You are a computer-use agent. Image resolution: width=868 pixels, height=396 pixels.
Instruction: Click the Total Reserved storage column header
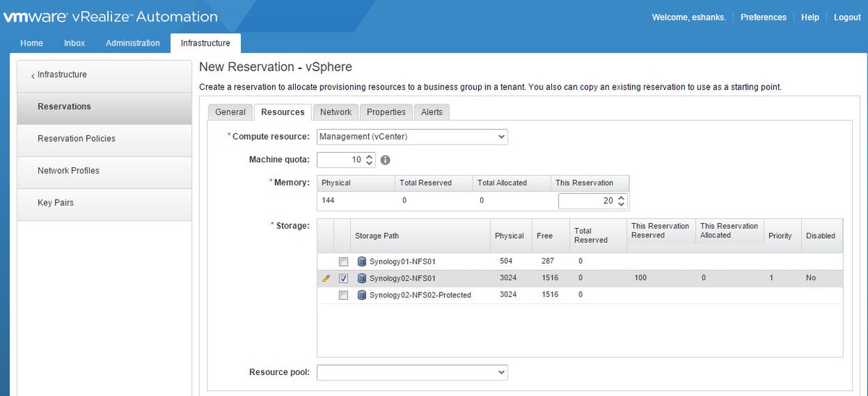click(597, 235)
